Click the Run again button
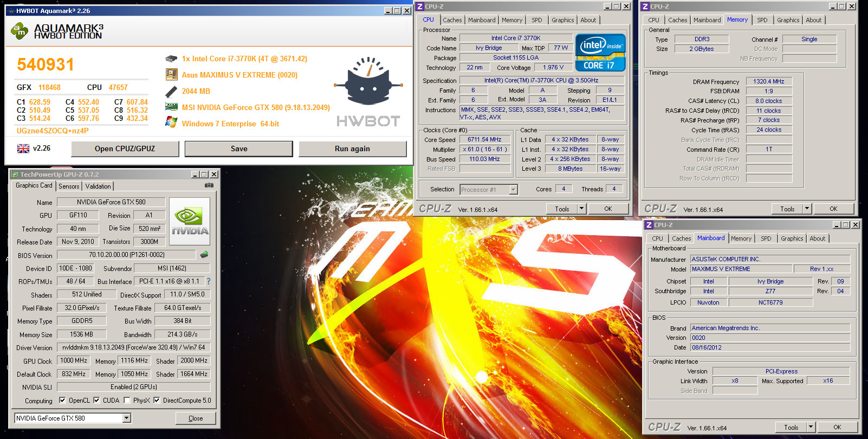 pyautogui.click(x=352, y=149)
